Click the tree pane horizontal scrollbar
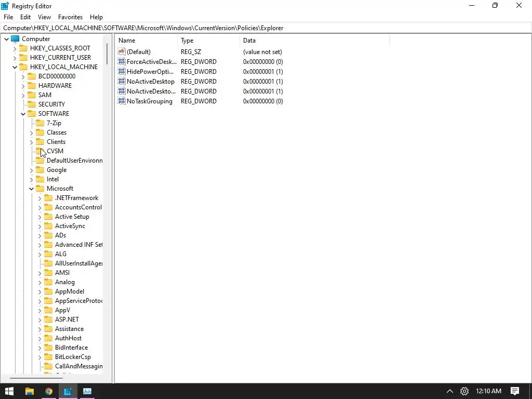This screenshot has height=399, width=532. pyautogui.click(x=36, y=378)
